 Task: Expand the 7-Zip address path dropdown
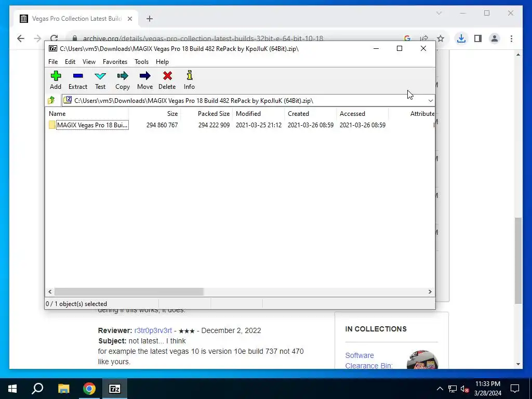430,100
